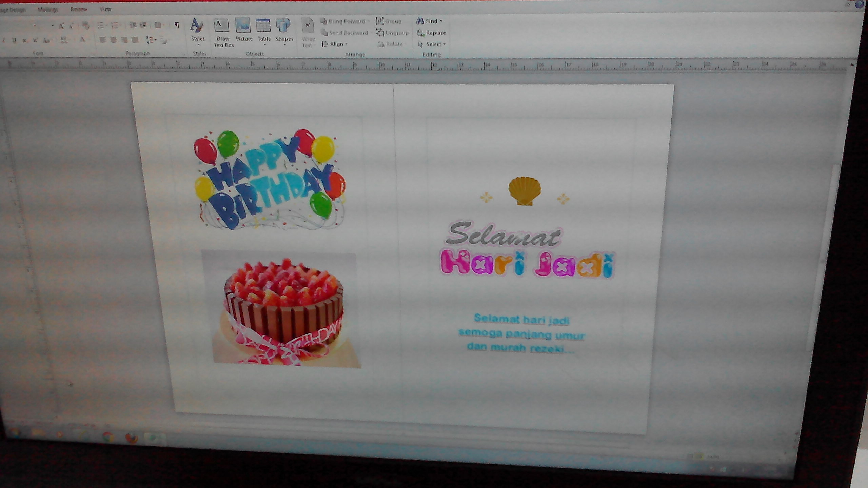The width and height of the screenshot is (868, 488).
Task: Toggle underline formatting button
Action: pos(14,40)
